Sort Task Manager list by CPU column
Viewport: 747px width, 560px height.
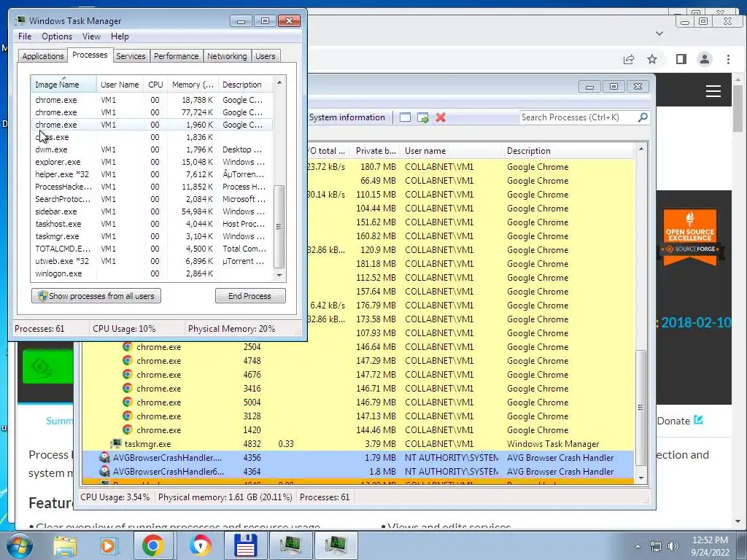pyautogui.click(x=155, y=85)
